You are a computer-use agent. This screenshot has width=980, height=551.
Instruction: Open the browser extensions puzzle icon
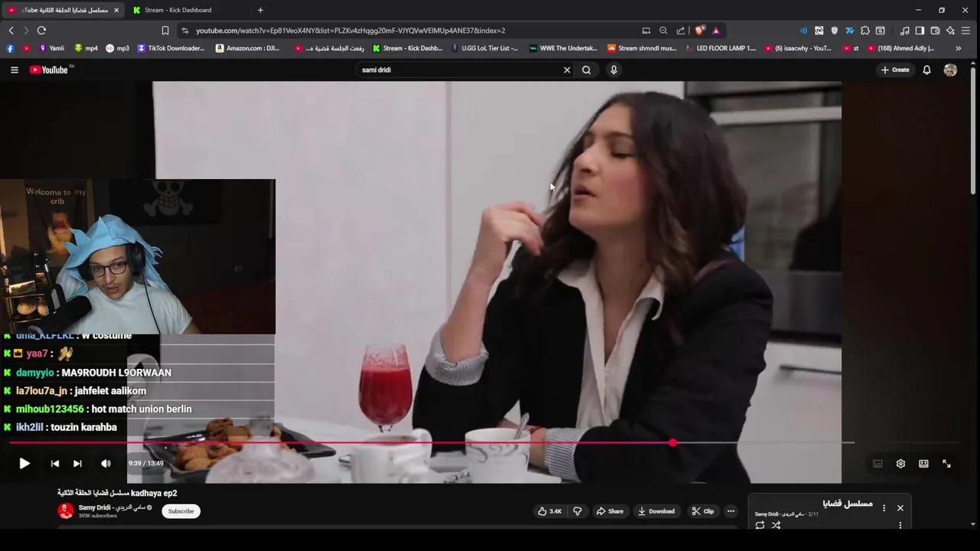865,31
